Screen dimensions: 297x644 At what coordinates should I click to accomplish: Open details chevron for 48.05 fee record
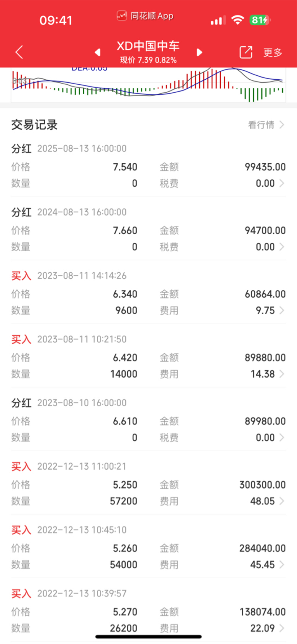(282, 501)
